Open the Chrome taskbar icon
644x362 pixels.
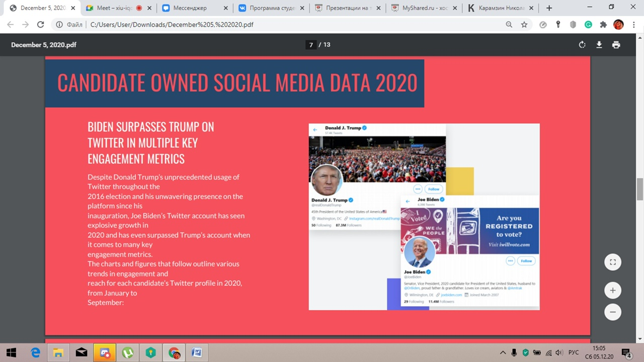point(174,352)
